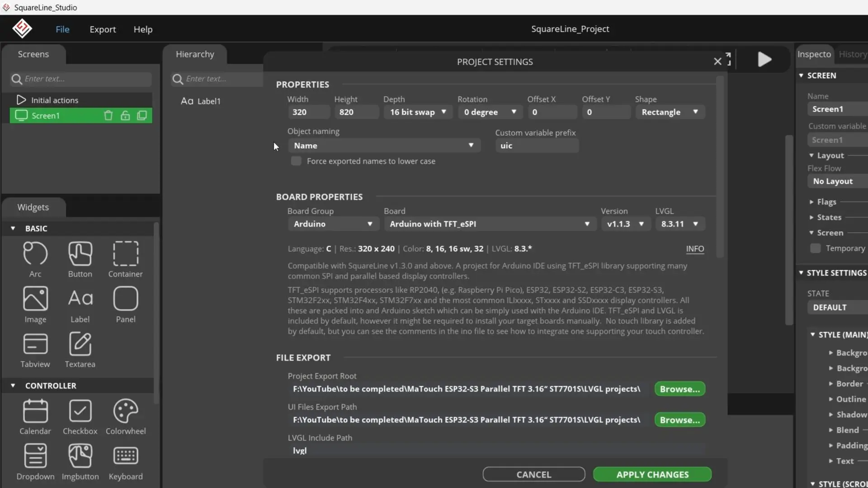
Task: Open the LVGL version dropdown
Action: click(x=680, y=224)
